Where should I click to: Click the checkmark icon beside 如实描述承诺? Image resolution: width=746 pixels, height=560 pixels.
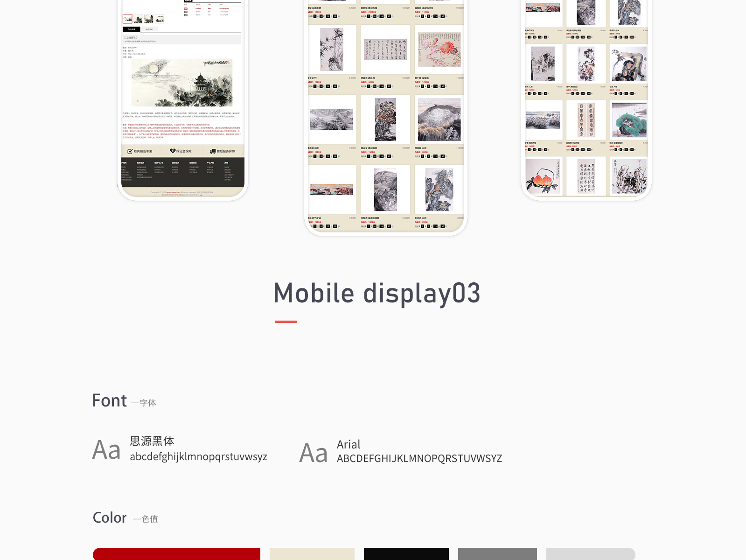(130, 151)
